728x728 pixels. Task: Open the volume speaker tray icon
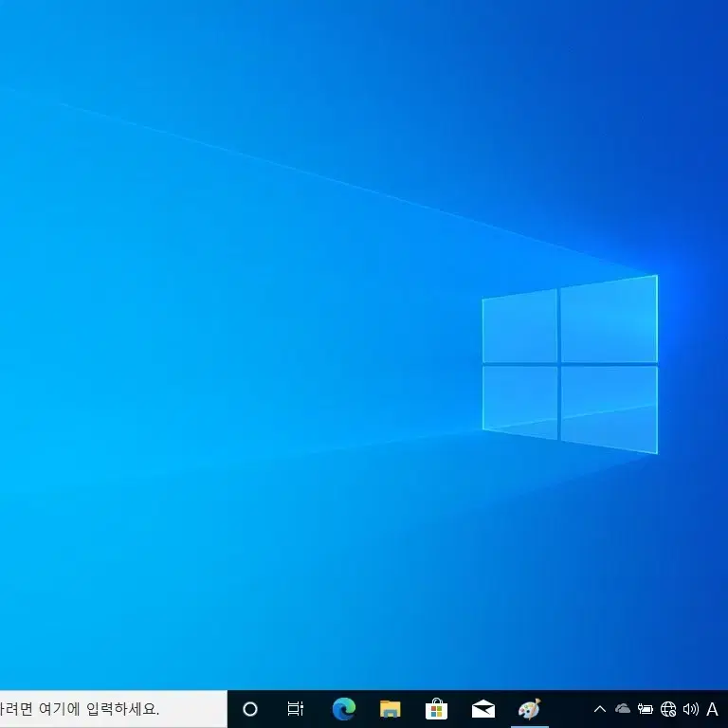pyautogui.click(x=691, y=709)
